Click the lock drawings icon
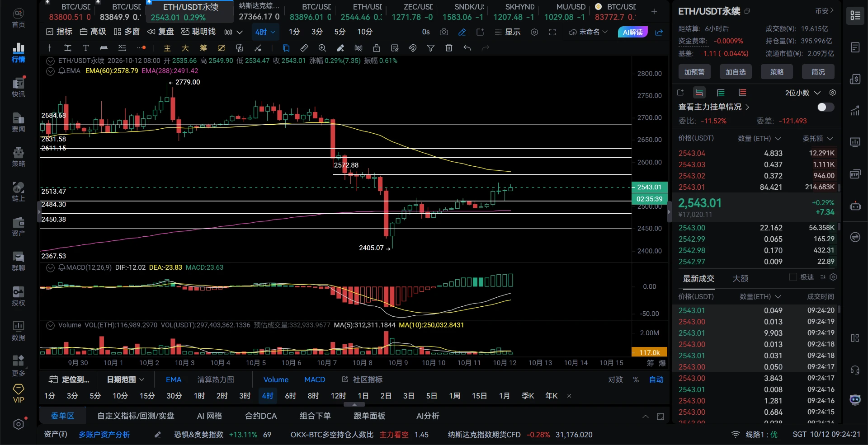Image resolution: width=868 pixels, height=445 pixels. click(x=377, y=48)
